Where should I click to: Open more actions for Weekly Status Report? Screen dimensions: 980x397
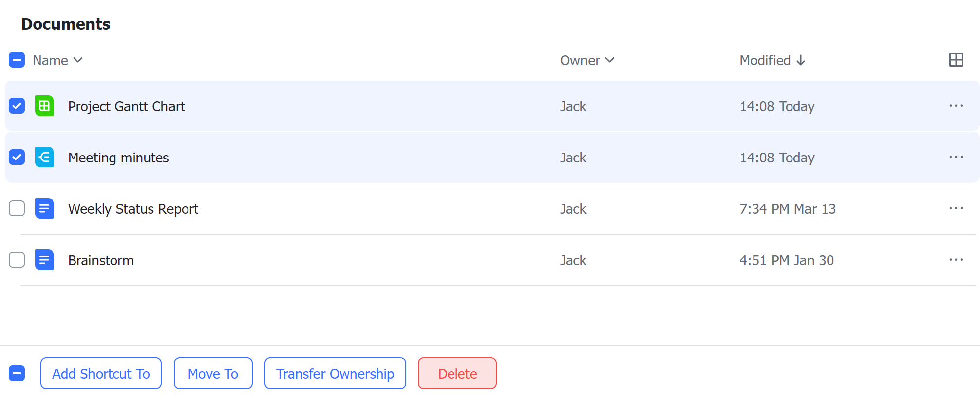click(x=956, y=208)
